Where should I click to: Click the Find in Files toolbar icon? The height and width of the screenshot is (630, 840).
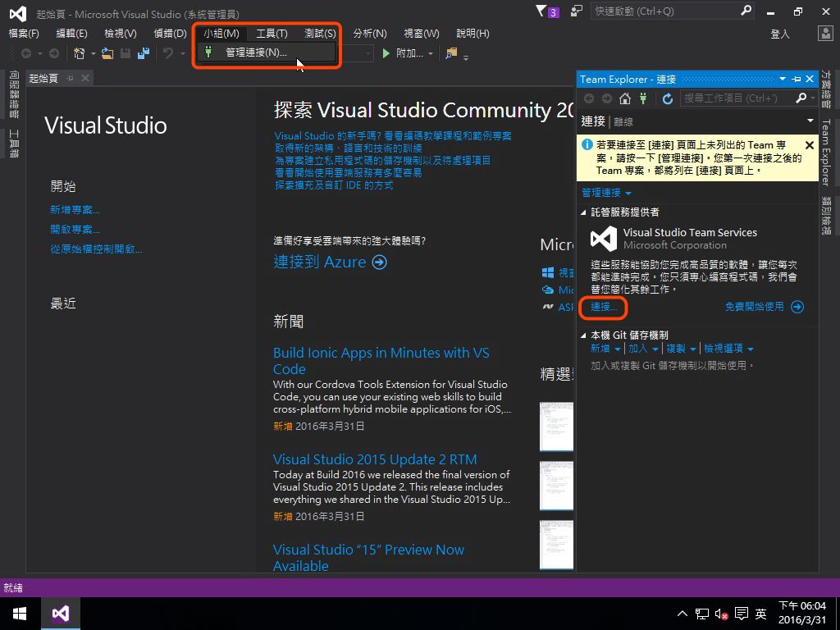[x=452, y=53]
